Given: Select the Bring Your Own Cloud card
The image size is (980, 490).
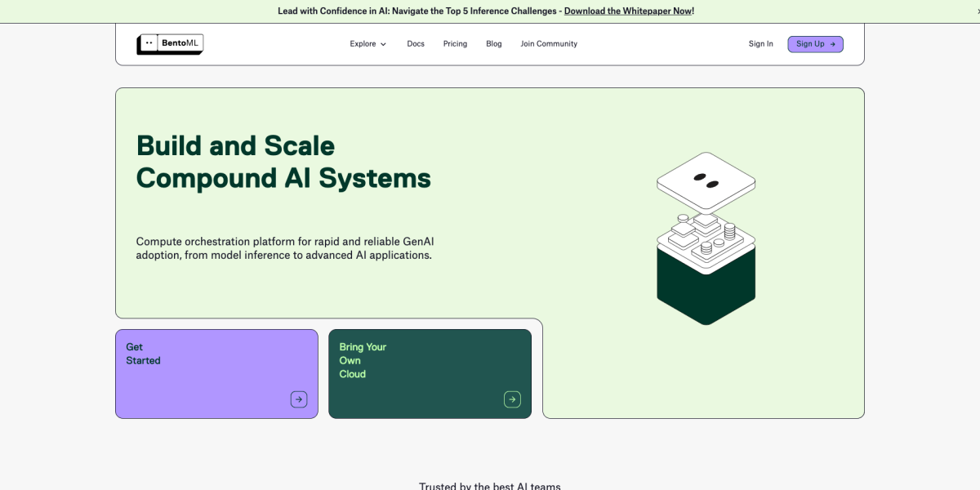Looking at the screenshot, I should point(430,374).
